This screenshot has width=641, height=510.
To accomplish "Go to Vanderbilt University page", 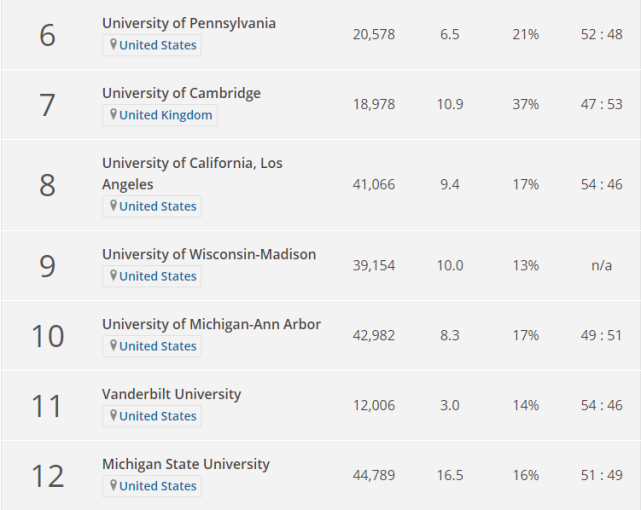I will click(x=171, y=394).
